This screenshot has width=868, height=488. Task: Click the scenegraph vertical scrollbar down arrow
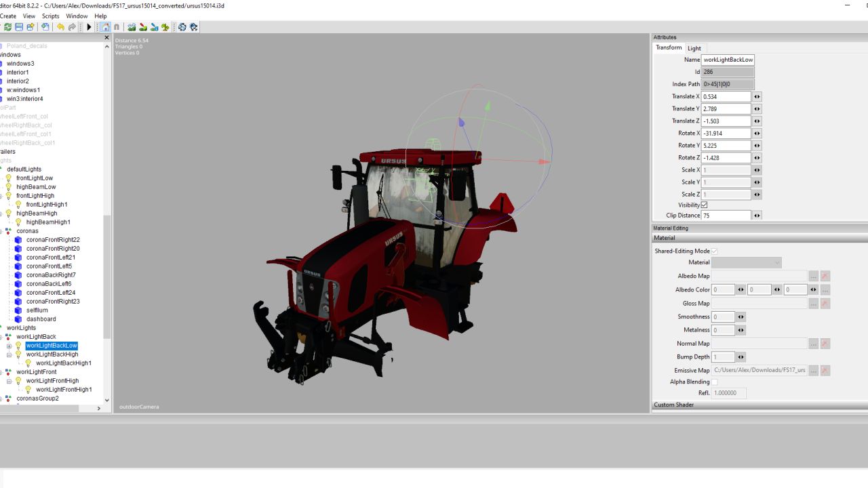(x=106, y=400)
